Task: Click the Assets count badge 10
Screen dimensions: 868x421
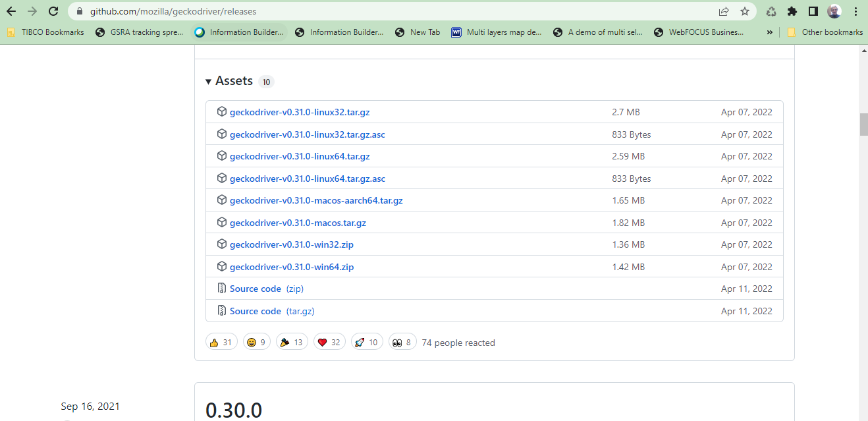Action: pyautogui.click(x=266, y=82)
